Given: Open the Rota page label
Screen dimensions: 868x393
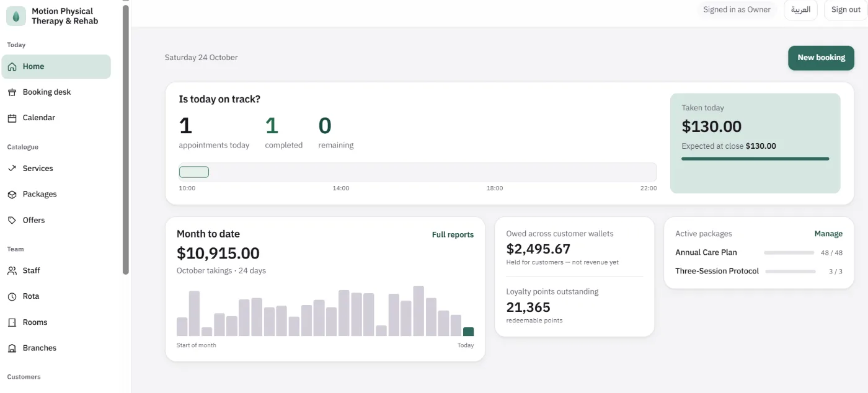Looking at the screenshot, I should click(31, 296).
